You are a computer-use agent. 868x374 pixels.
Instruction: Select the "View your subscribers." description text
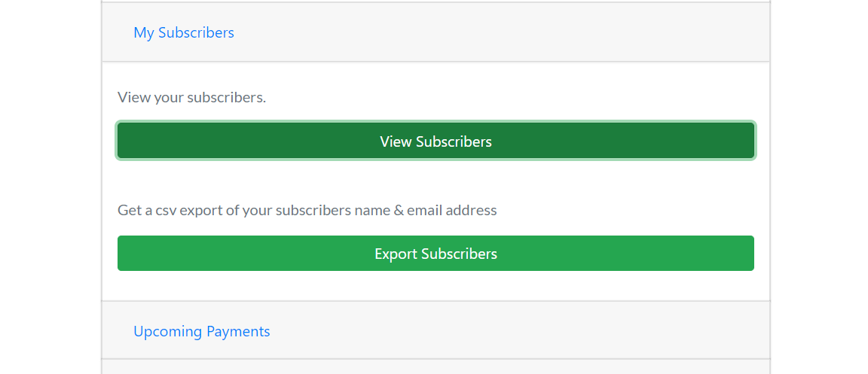[191, 98]
